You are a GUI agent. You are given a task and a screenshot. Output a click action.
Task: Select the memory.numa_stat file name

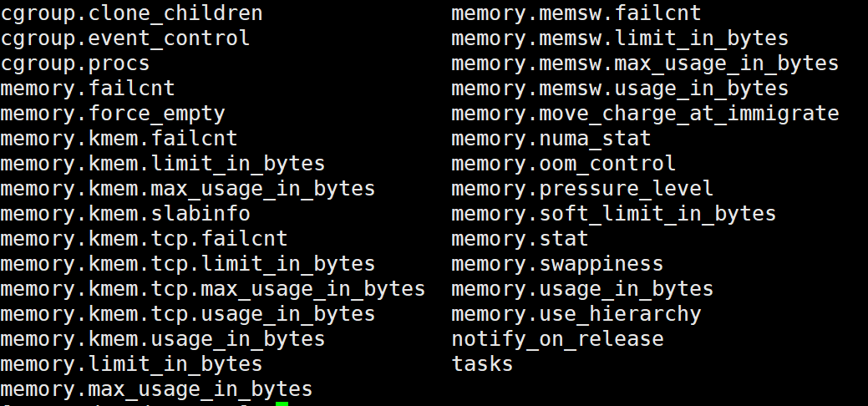[551, 139]
